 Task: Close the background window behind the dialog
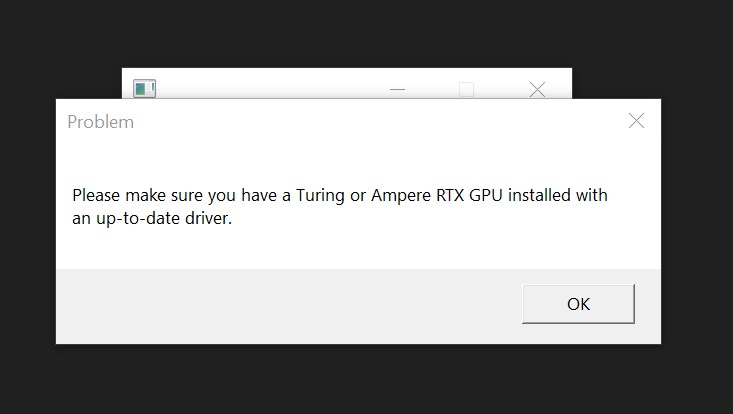(537, 89)
